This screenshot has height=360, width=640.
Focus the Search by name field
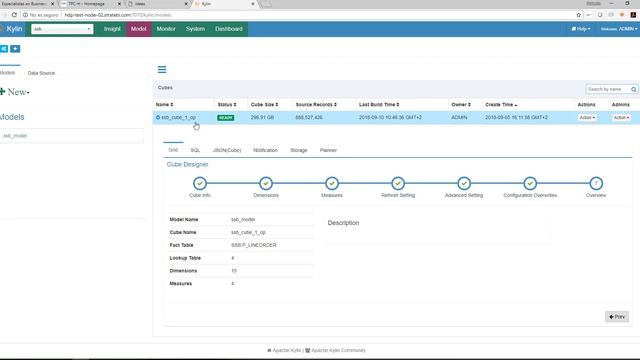coord(607,89)
